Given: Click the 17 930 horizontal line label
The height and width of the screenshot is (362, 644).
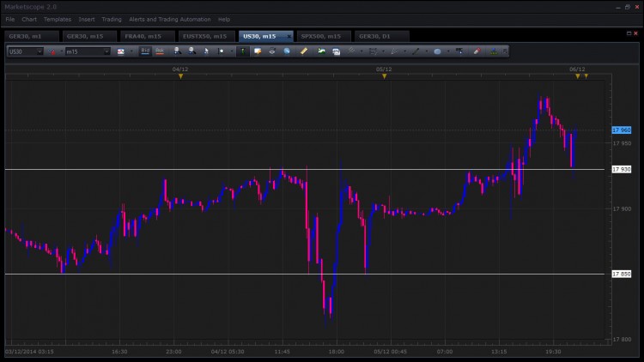Looking at the screenshot, I should (622, 170).
